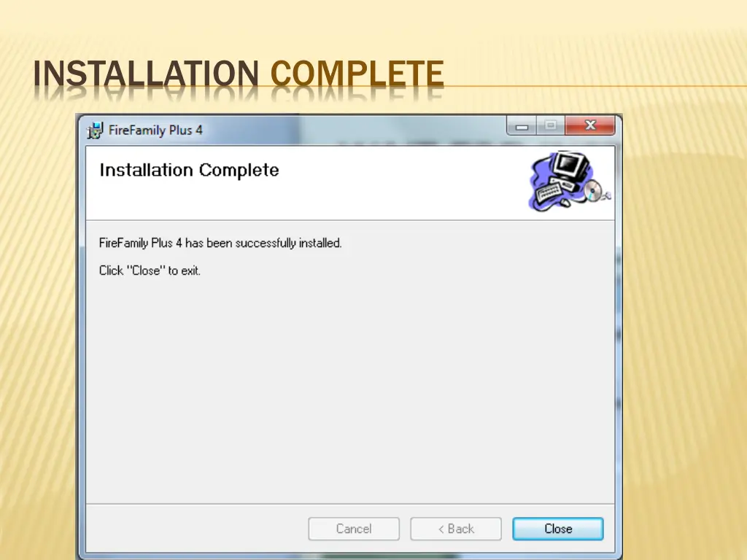Image resolution: width=747 pixels, height=560 pixels.
Task: Click the divider line under the dialog header
Action: point(350,219)
